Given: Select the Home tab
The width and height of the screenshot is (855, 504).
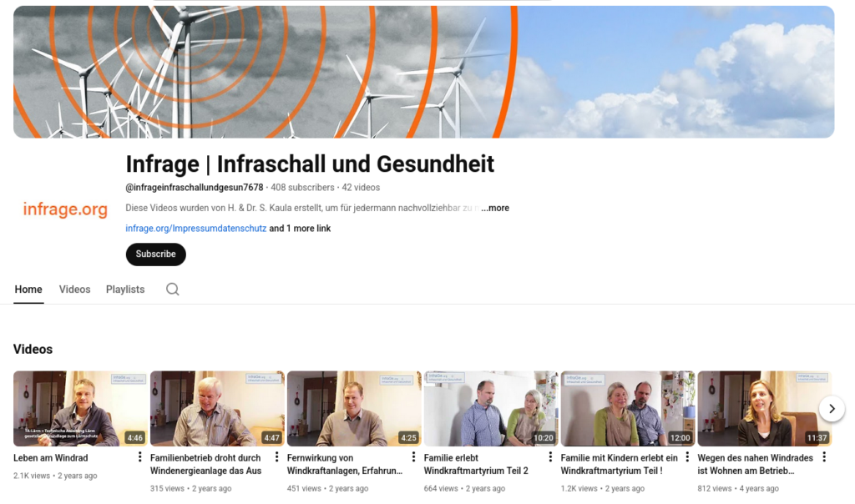Looking at the screenshot, I should click(28, 290).
